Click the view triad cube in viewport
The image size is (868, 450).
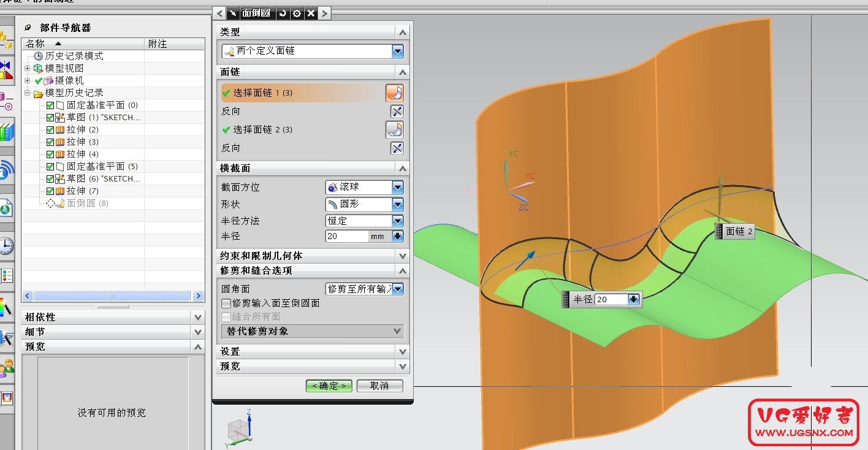click(x=237, y=430)
